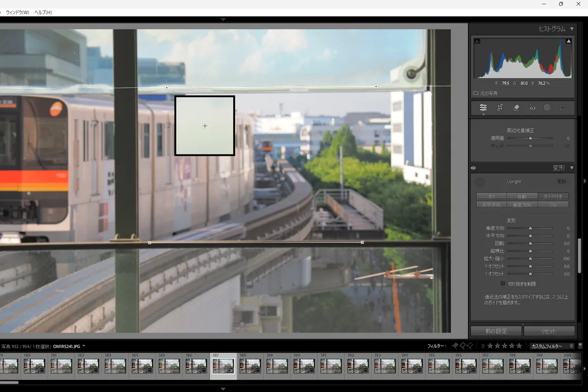Activate the red eye correction tool
The height and width of the screenshot is (392, 588).
(x=533, y=108)
